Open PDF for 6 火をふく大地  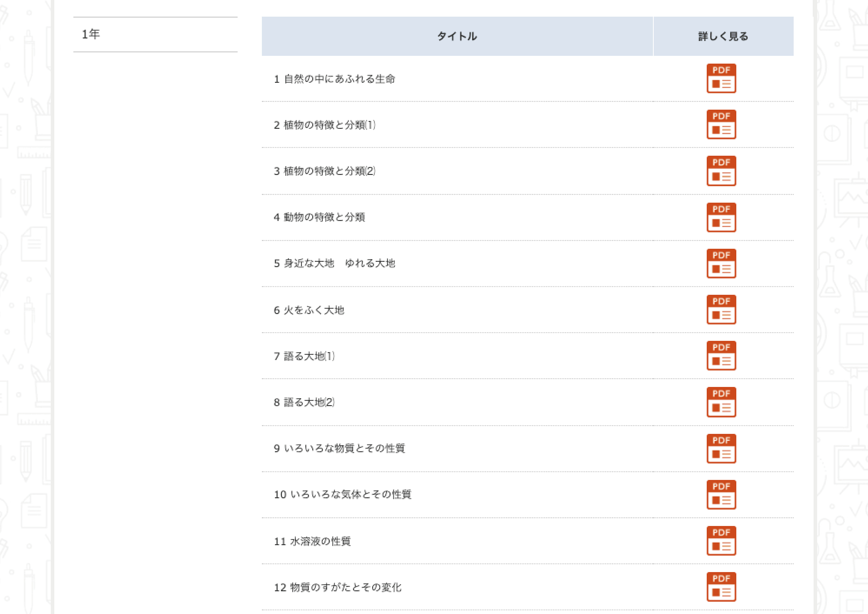(721, 309)
